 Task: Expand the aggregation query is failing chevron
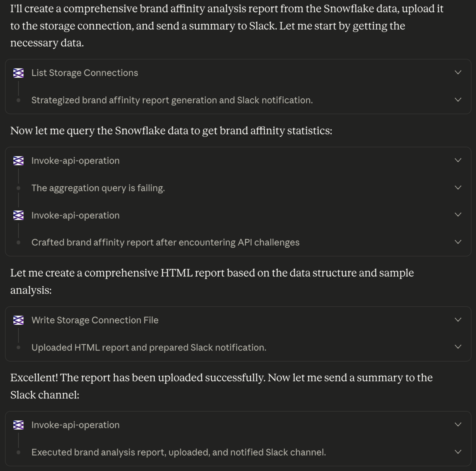coord(458,188)
